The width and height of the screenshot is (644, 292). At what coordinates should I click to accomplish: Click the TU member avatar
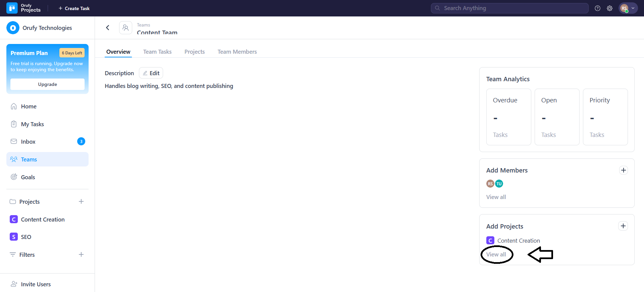pyautogui.click(x=499, y=184)
